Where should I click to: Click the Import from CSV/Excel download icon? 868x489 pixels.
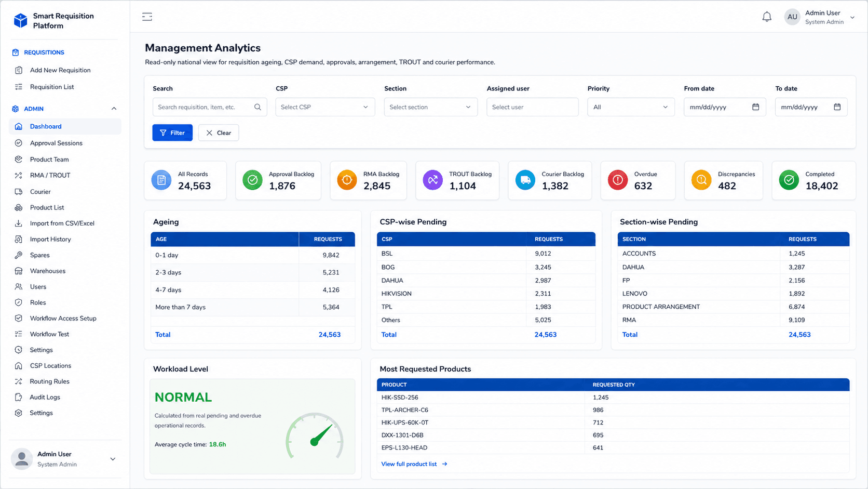click(x=19, y=223)
